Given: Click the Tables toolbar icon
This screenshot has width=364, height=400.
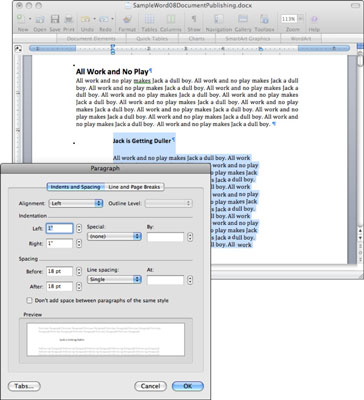Looking at the screenshot, I should click(149, 19).
